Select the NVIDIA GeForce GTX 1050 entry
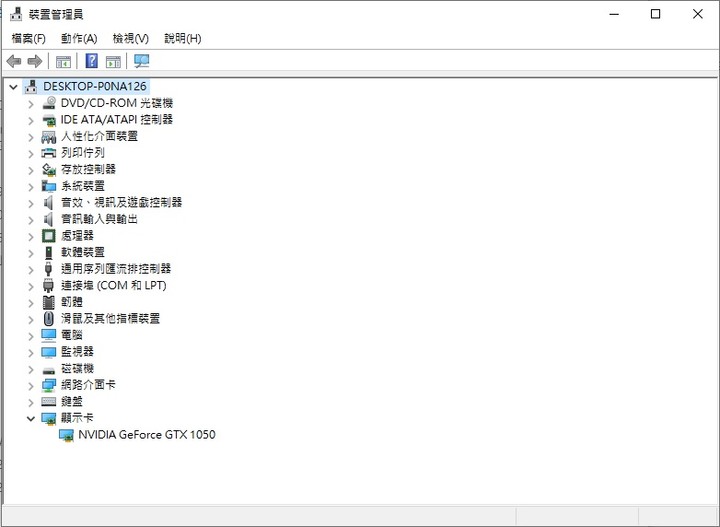Screen dimensions: 720x527 [x=147, y=435]
